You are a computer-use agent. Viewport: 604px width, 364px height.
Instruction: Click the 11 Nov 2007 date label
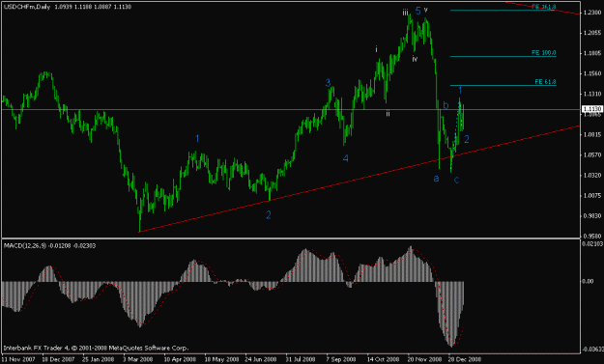(18, 359)
